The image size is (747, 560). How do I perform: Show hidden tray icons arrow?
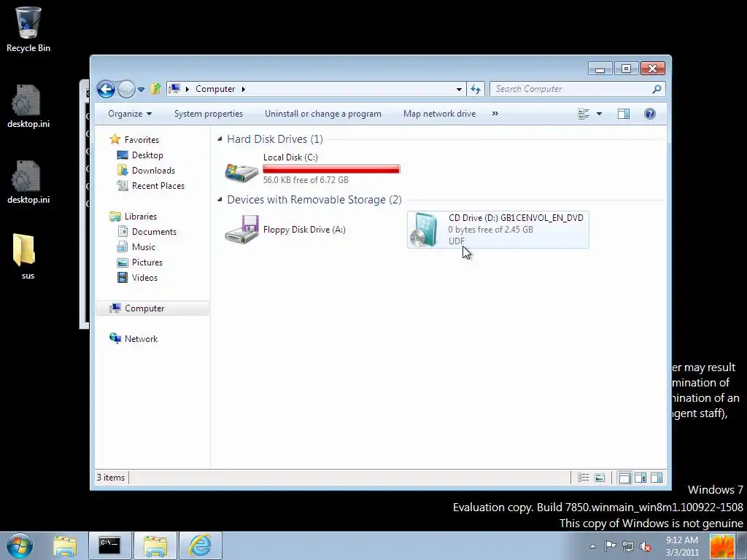(592, 546)
